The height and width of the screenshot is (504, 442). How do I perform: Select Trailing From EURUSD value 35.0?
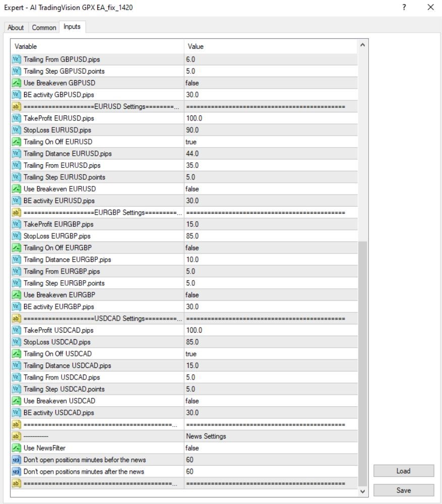(x=192, y=165)
